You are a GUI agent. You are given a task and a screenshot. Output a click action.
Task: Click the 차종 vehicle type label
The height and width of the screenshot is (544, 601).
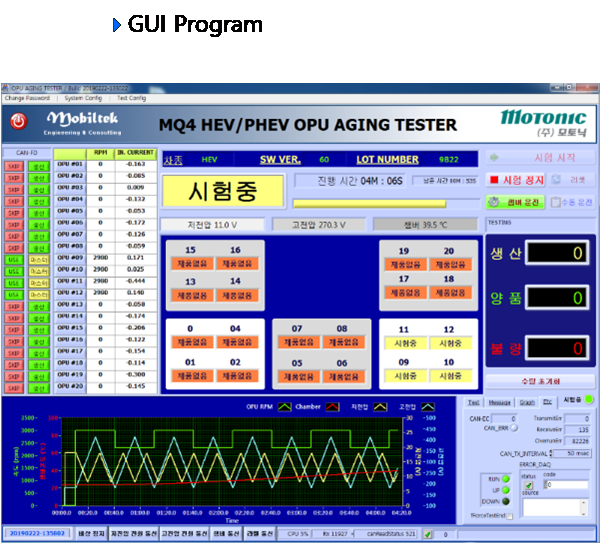click(173, 160)
